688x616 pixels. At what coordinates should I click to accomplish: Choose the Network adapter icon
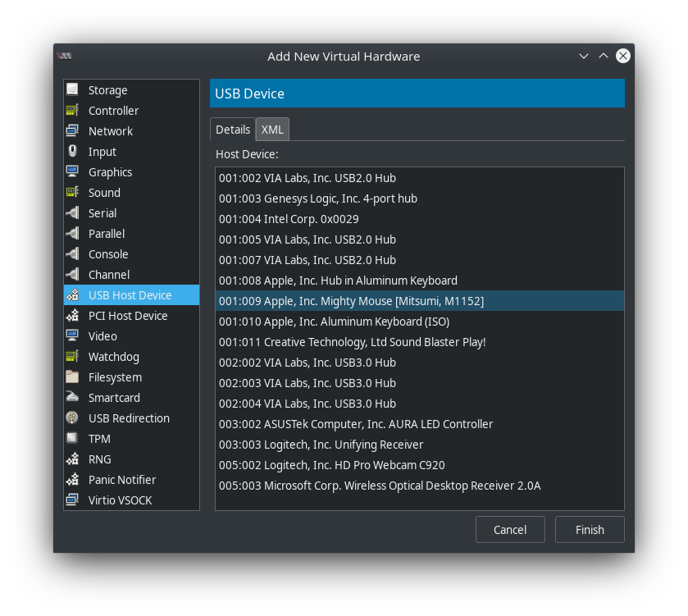[x=72, y=130]
